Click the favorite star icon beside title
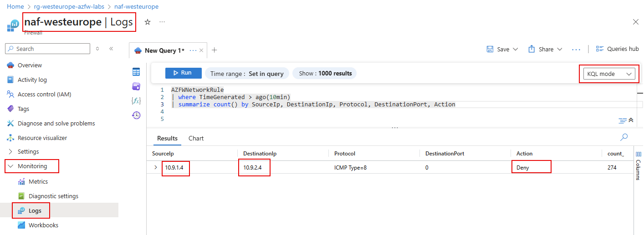The width and height of the screenshot is (644, 235). tap(147, 22)
